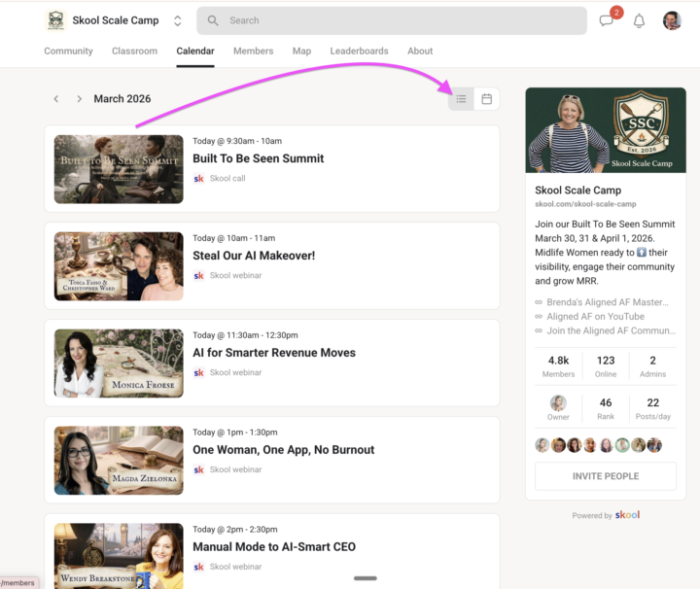Click Today @ 9:30am - 10am time text
Screen dimensions: 700x589
click(x=237, y=141)
